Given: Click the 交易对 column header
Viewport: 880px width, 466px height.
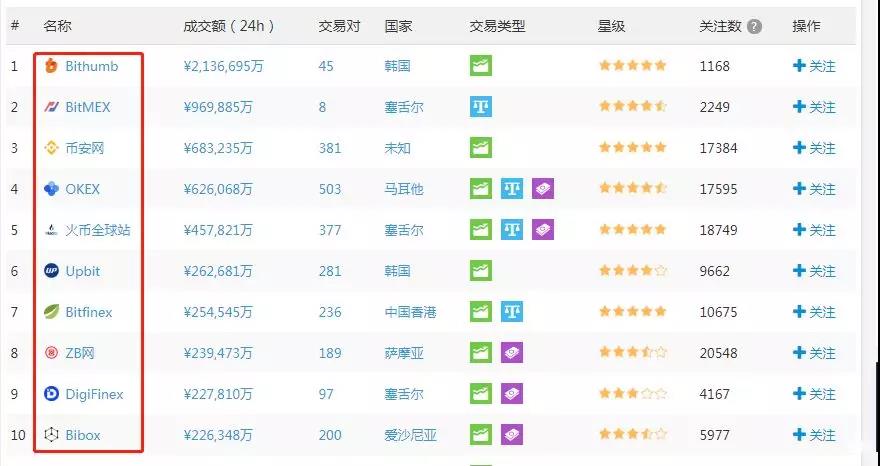Looking at the screenshot, I should tap(340, 26).
